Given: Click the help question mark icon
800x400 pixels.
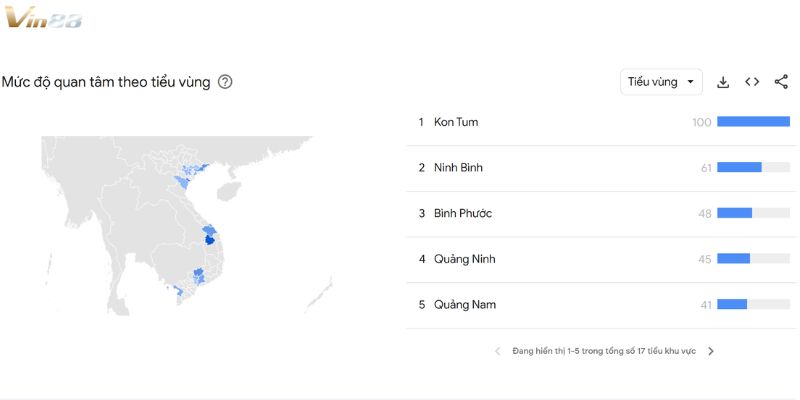Looking at the screenshot, I should [x=225, y=82].
